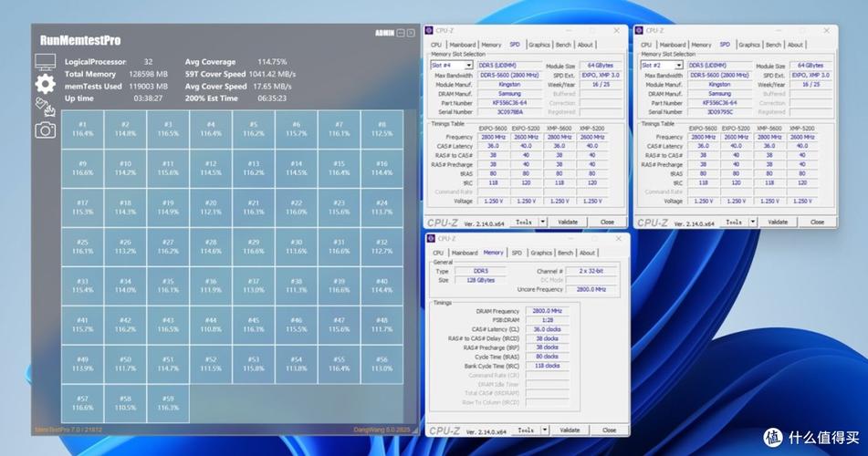Viewport: 868px width, 456px height.
Task: Take a screenshot with the camera icon
Action: tap(45, 130)
